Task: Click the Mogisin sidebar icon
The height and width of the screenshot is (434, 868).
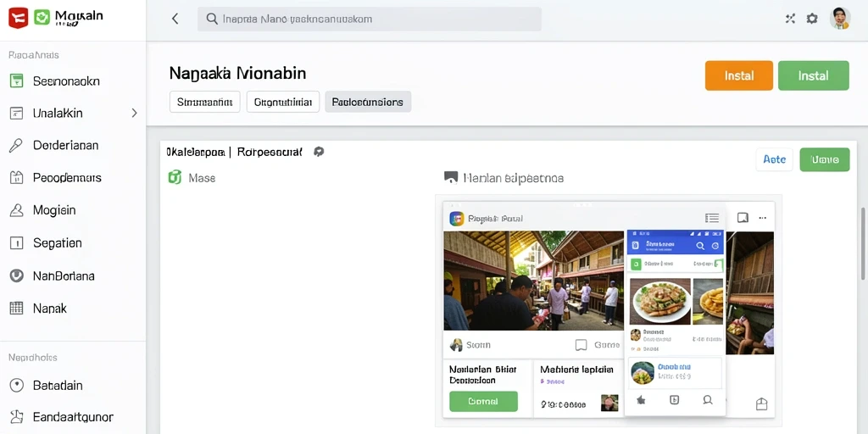Action: click(17, 210)
